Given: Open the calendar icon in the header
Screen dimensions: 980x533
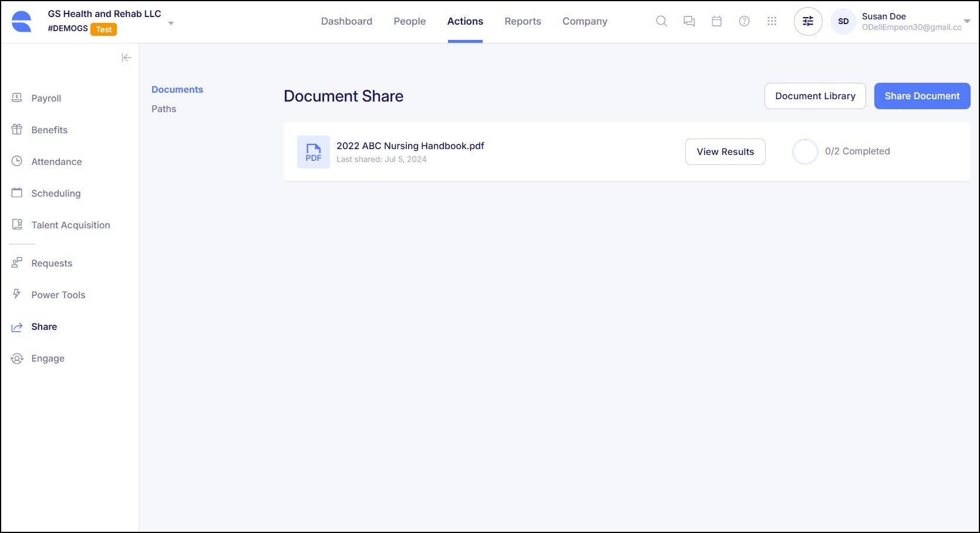Looking at the screenshot, I should pyautogui.click(x=716, y=21).
